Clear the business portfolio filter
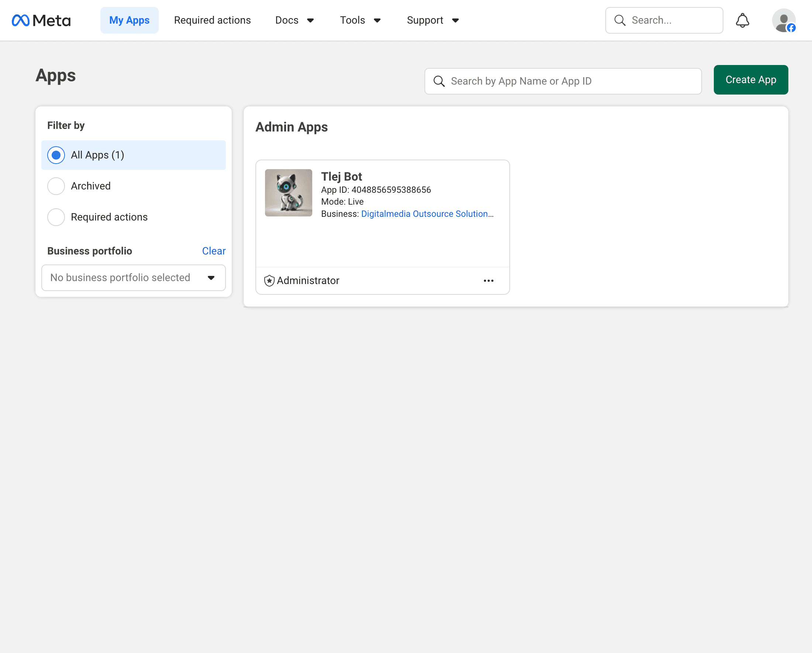The image size is (812, 653). point(214,251)
